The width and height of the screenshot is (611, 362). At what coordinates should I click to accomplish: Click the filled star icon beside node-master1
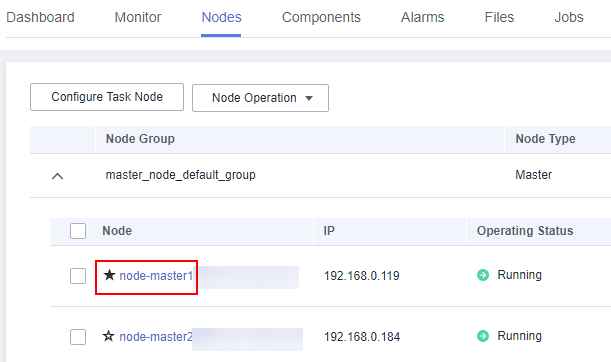click(109, 275)
